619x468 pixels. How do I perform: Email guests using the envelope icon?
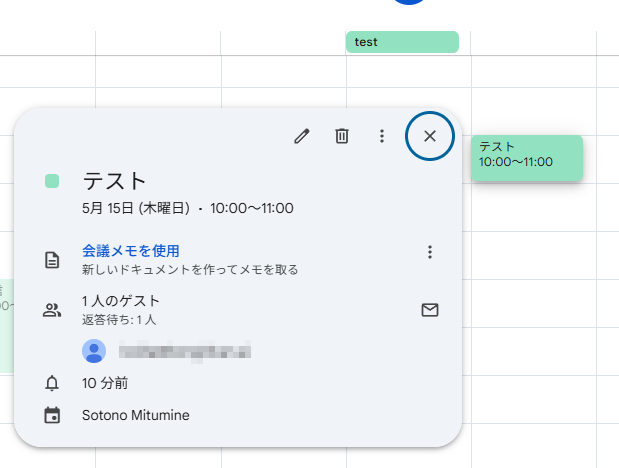click(430, 310)
